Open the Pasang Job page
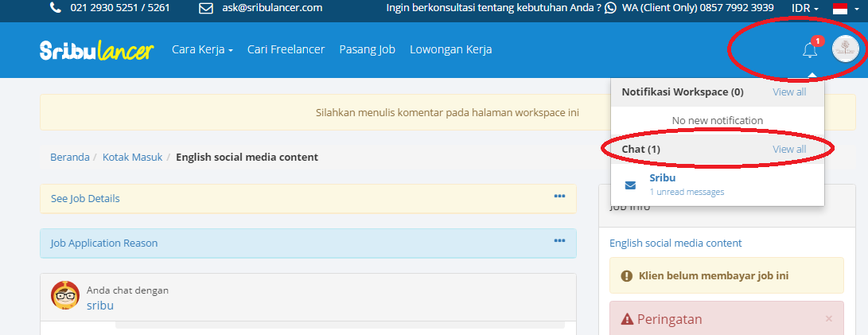Screen dimensions: 868x335 [x=367, y=49]
